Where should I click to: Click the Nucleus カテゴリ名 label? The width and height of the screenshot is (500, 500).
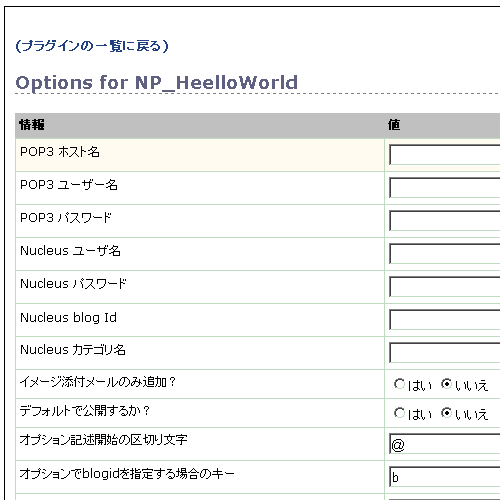point(73,350)
